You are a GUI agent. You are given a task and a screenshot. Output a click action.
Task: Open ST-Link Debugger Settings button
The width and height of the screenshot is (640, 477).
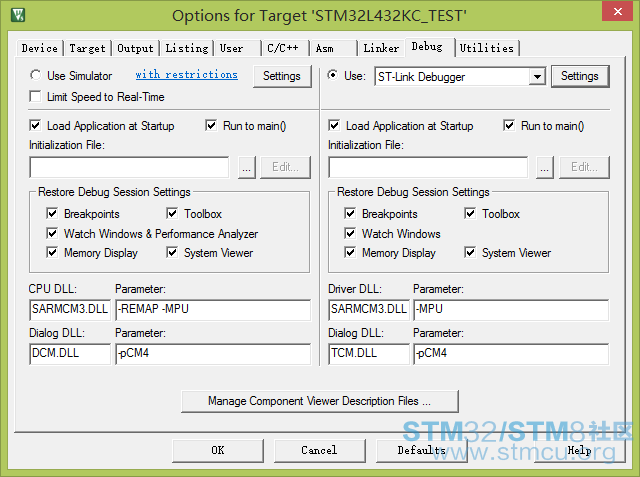580,76
